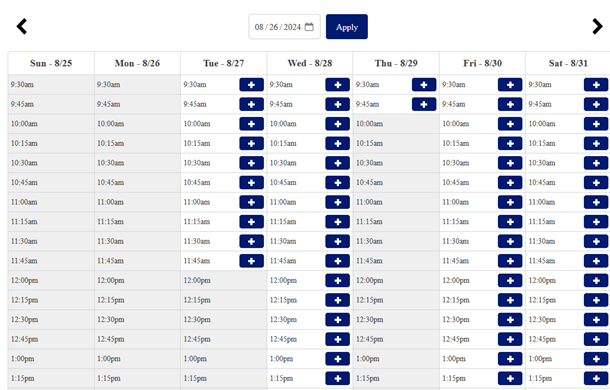Add the Fri 8/30 12:45pm slot
The image size is (610, 390).
point(510,339)
